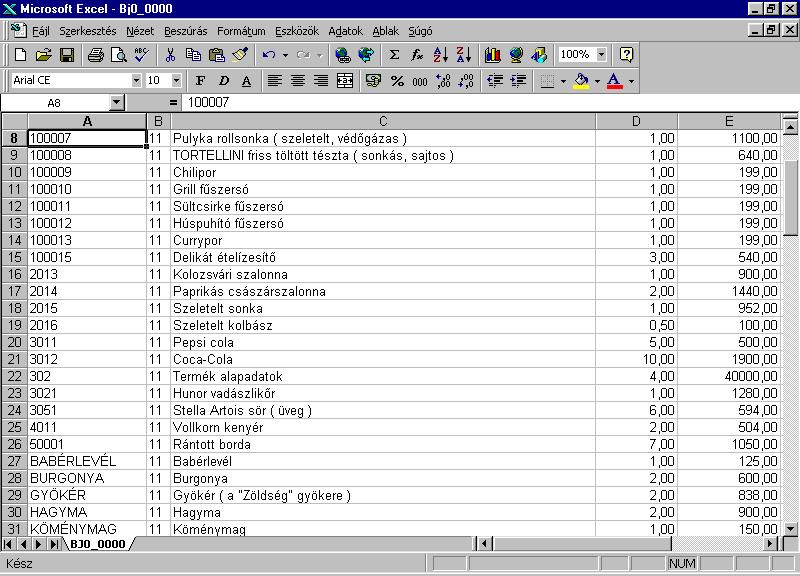Open the zoom 100% dropdown
This screenshot has height=576, width=800.
[602, 54]
